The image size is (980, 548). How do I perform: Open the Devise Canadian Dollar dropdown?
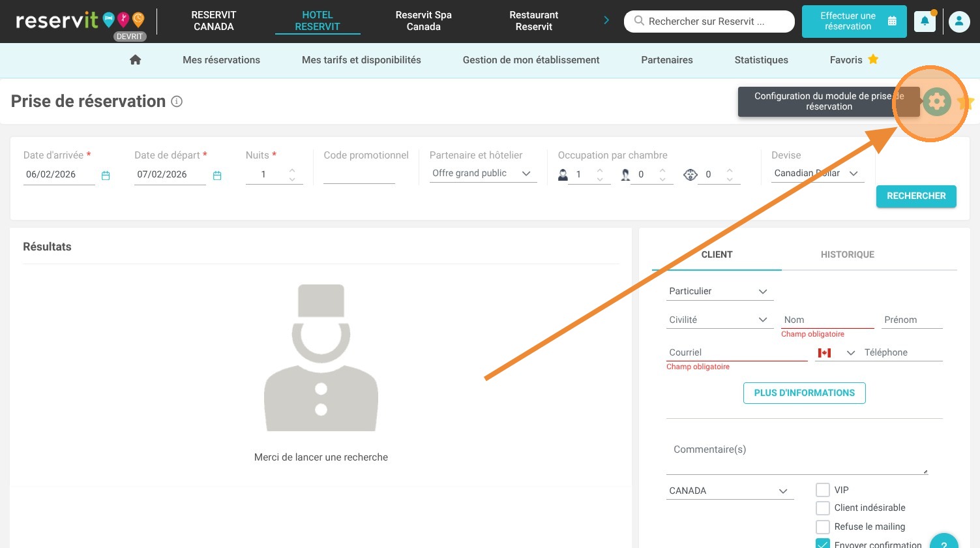pos(818,174)
